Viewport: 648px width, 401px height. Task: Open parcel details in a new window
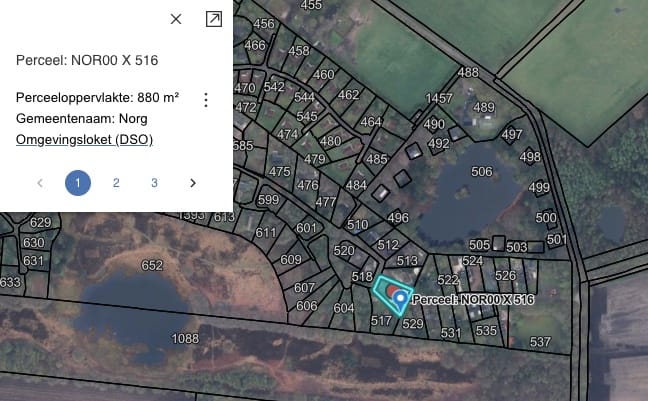[x=213, y=19]
